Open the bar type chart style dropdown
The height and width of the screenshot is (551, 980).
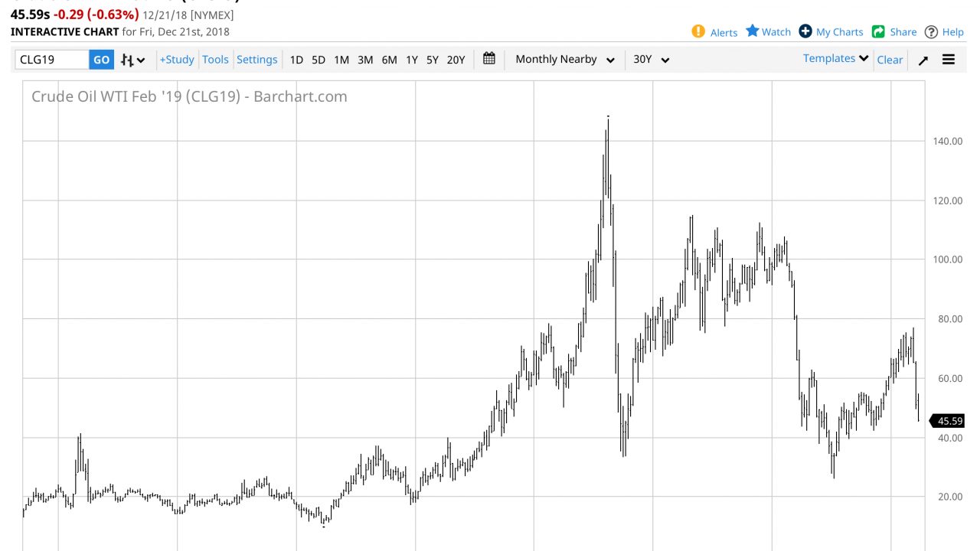click(133, 60)
